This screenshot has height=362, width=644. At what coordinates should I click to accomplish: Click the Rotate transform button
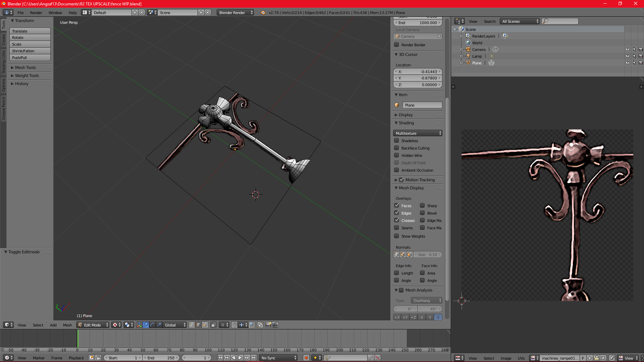[x=30, y=38]
